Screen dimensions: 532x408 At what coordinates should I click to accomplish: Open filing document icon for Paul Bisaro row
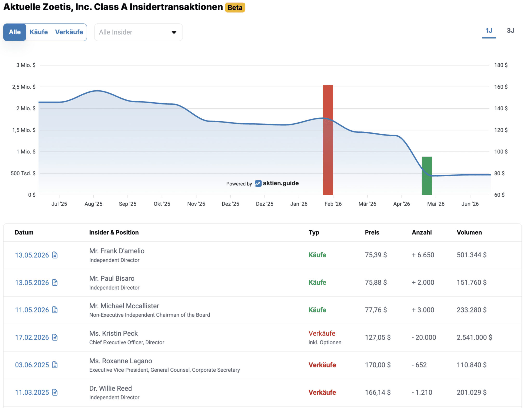coord(55,283)
